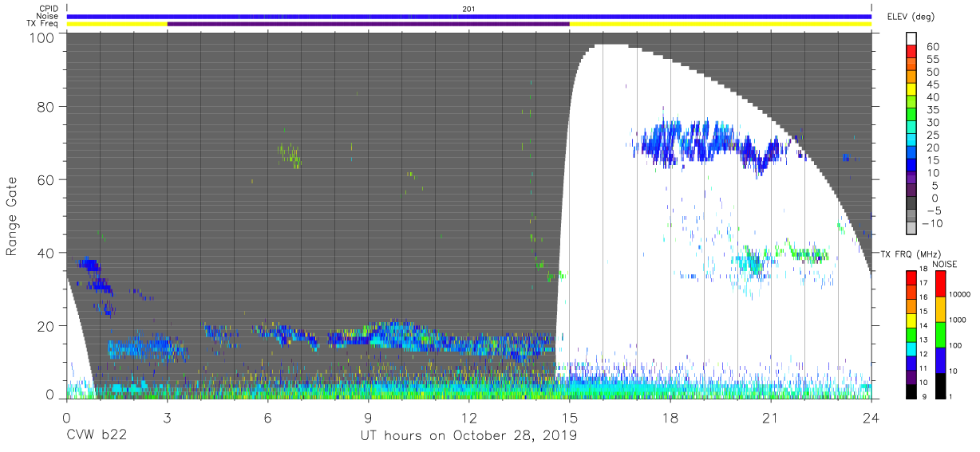Click the 80 tick label on Range Gate axis
Image resolution: width=980 pixels, height=452 pixels.
[46, 106]
